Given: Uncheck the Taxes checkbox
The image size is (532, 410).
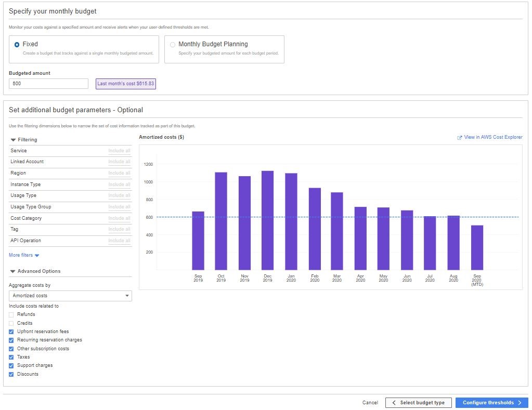Looking at the screenshot, I should (x=11, y=357).
